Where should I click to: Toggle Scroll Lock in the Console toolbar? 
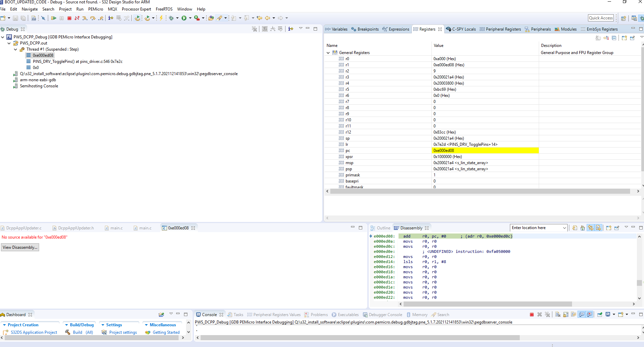pyautogui.click(x=566, y=315)
